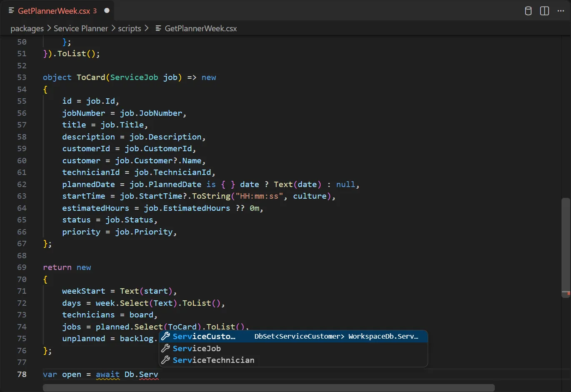Click the ServiceJob parameter type on line 53
The image size is (571, 392).
click(x=134, y=77)
